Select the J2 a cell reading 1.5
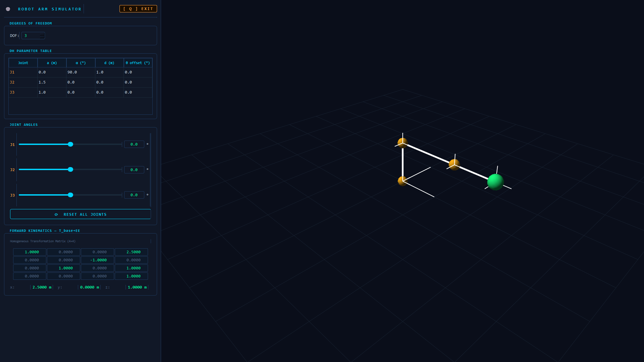Screen dimensions: 644x362 tap(52, 82)
